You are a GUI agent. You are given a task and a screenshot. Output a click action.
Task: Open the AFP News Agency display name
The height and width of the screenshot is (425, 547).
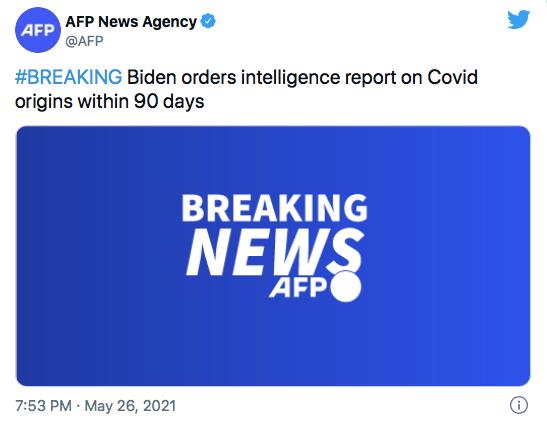coord(131,22)
